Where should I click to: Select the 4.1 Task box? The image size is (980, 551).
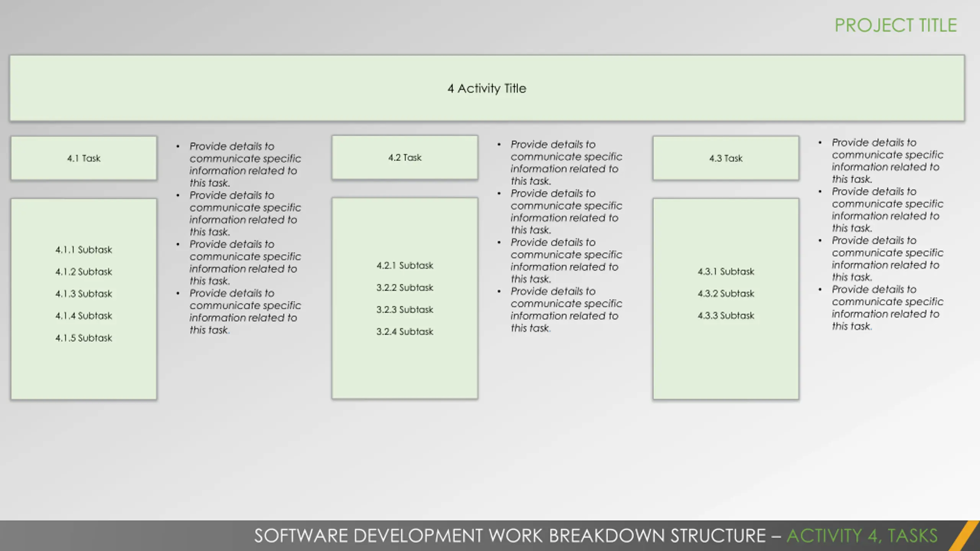tap(84, 158)
